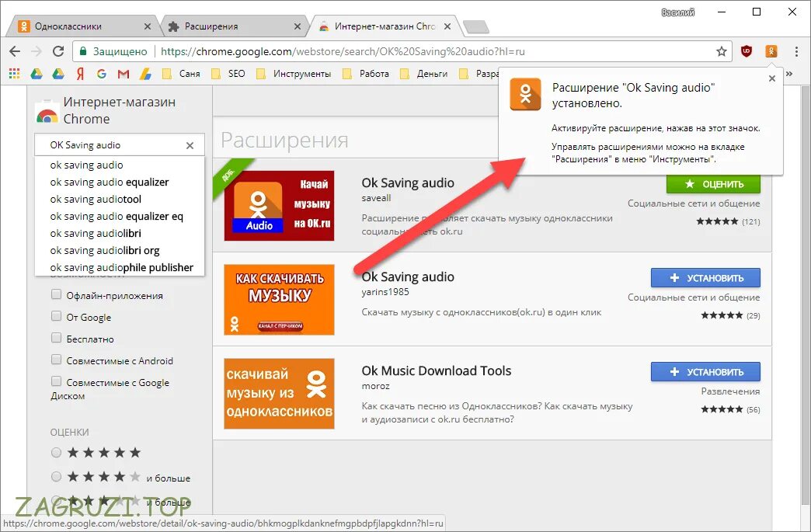811x532 pixels.
Task: Choose suggestion "ok saving audiolibri"
Action: pyautogui.click(x=120, y=233)
